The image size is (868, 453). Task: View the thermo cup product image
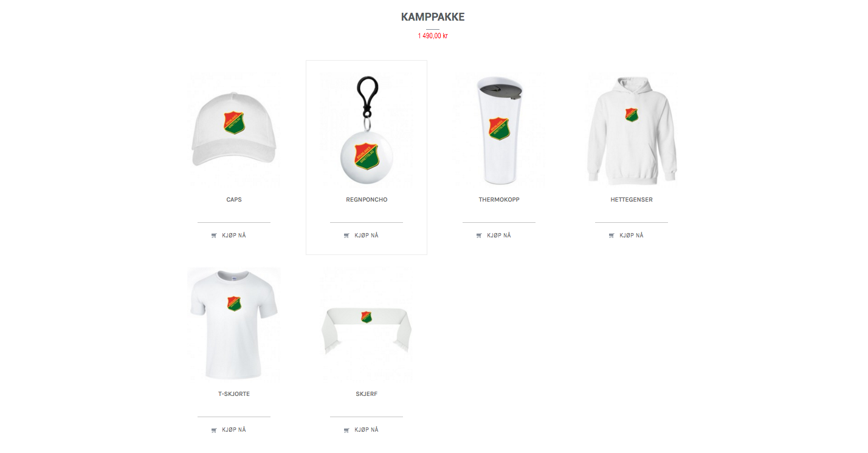(x=499, y=129)
